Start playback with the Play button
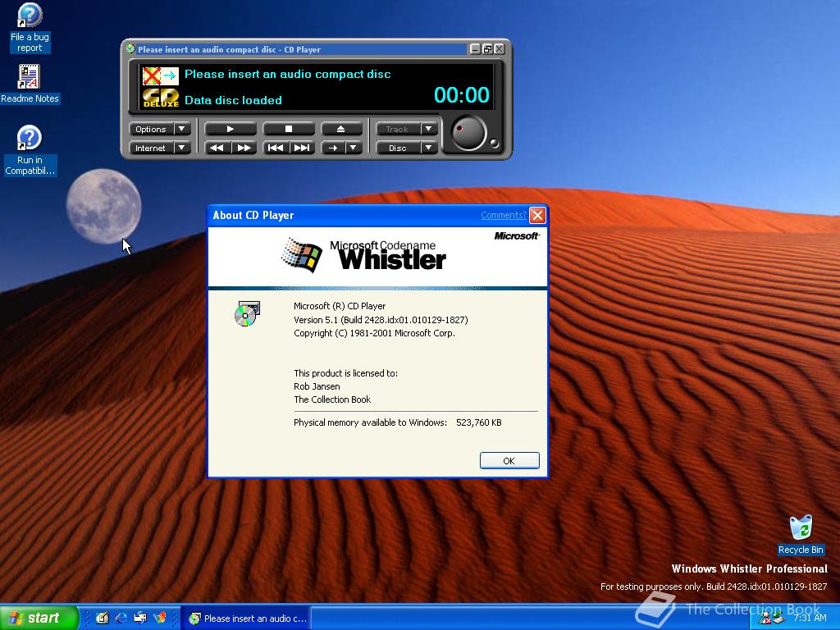Screen dimensions: 840x630 231,129
